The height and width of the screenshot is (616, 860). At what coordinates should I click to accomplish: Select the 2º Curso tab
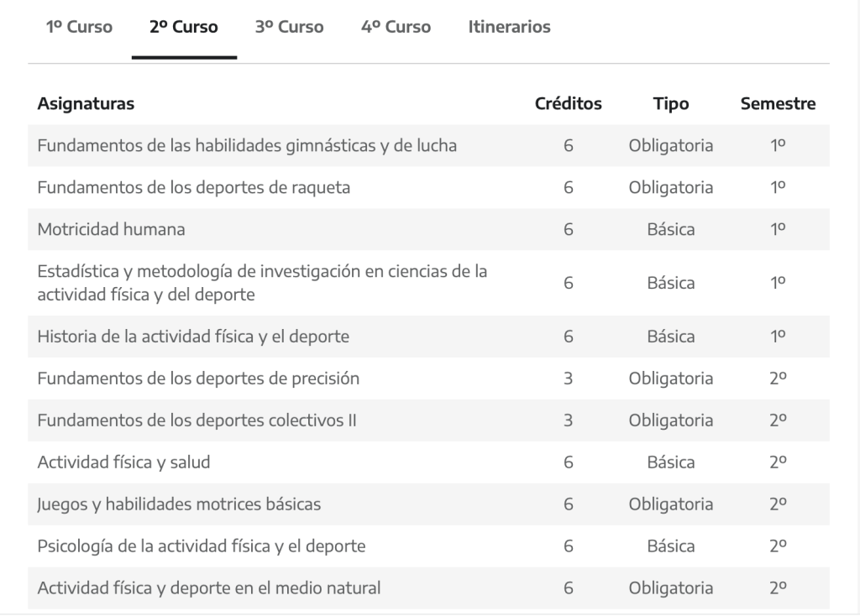pyautogui.click(x=184, y=27)
